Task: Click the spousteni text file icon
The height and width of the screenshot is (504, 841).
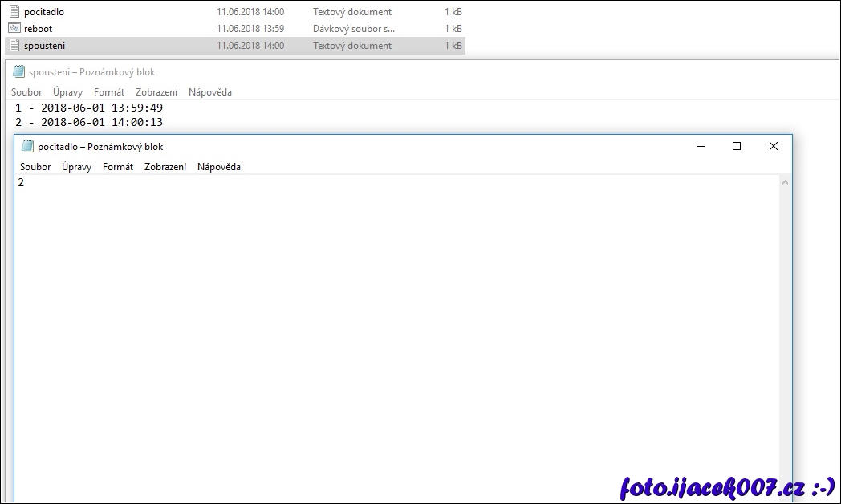Action: (x=14, y=46)
